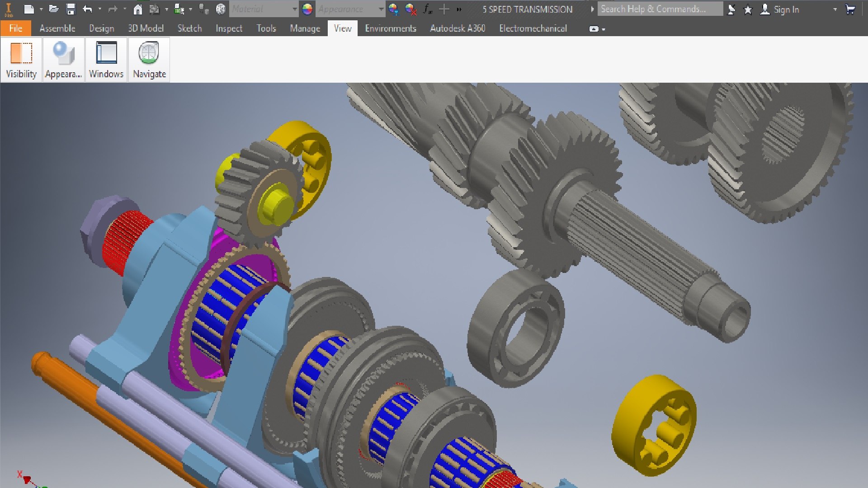Switch to the Autodesk A360 tab
Screen dimensions: 868x488
(x=458, y=28)
